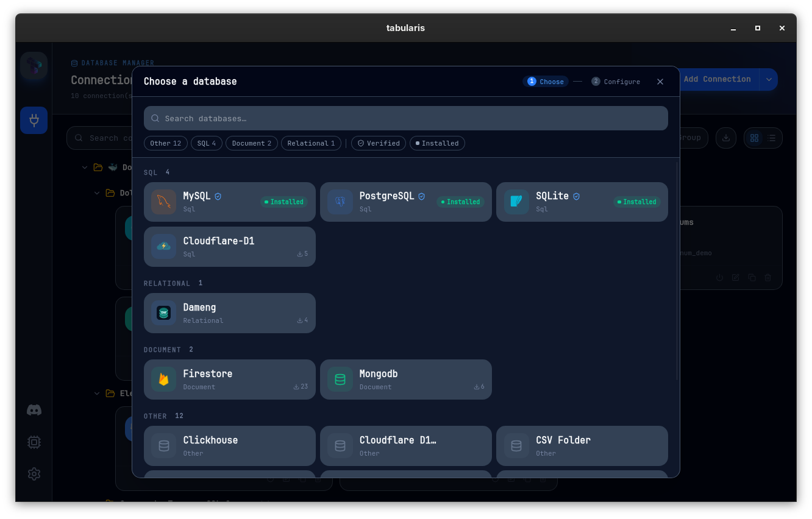Maximize the tabularis window

(x=757, y=28)
